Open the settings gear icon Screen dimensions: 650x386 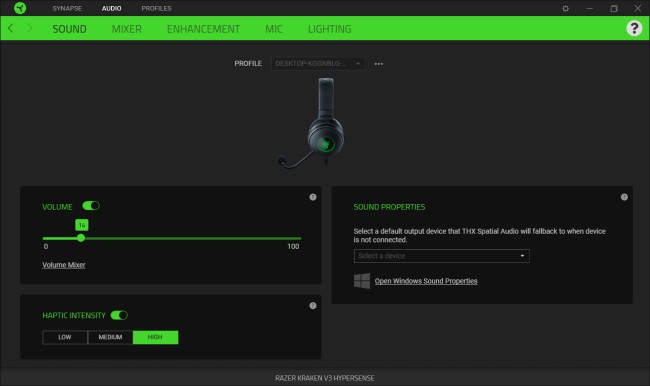point(565,8)
